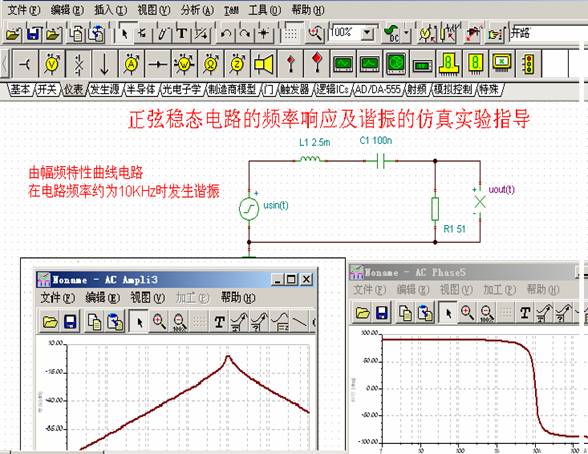The width and height of the screenshot is (588, 454).
Task: Open the 文件 menu in main window
Action: [x=24, y=10]
